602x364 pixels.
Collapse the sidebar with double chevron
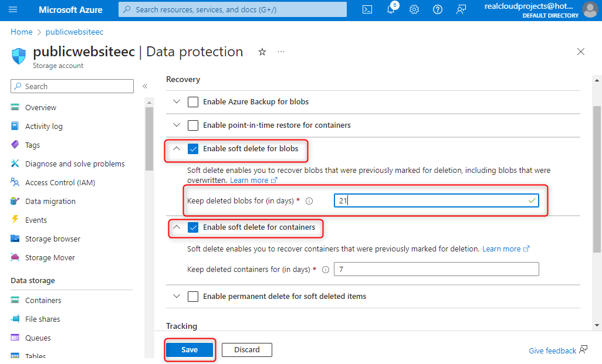145,86
